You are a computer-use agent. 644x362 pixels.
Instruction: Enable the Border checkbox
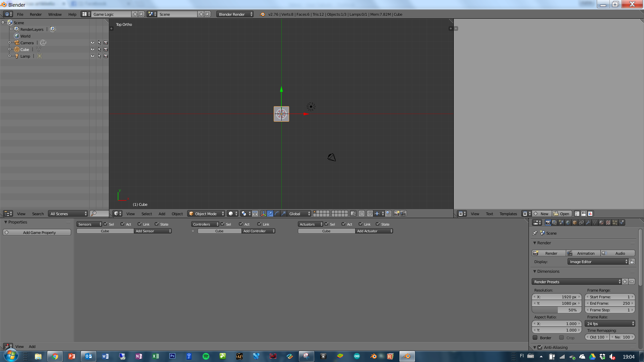pos(535,338)
